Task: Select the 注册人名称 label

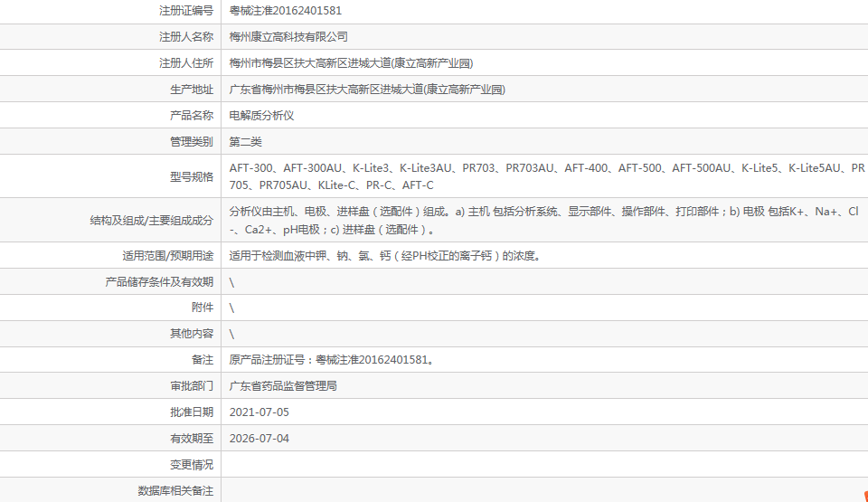Action: (186, 36)
